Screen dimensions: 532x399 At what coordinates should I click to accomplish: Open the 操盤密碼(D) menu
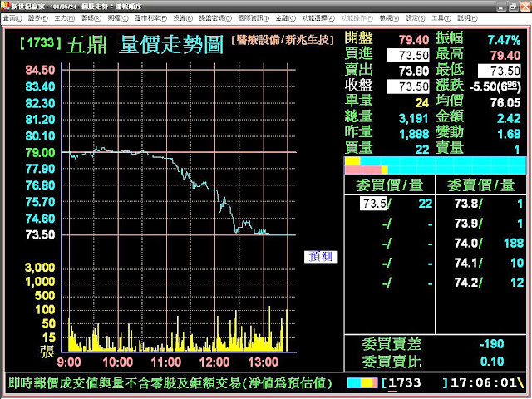click(x=215, y=18)
